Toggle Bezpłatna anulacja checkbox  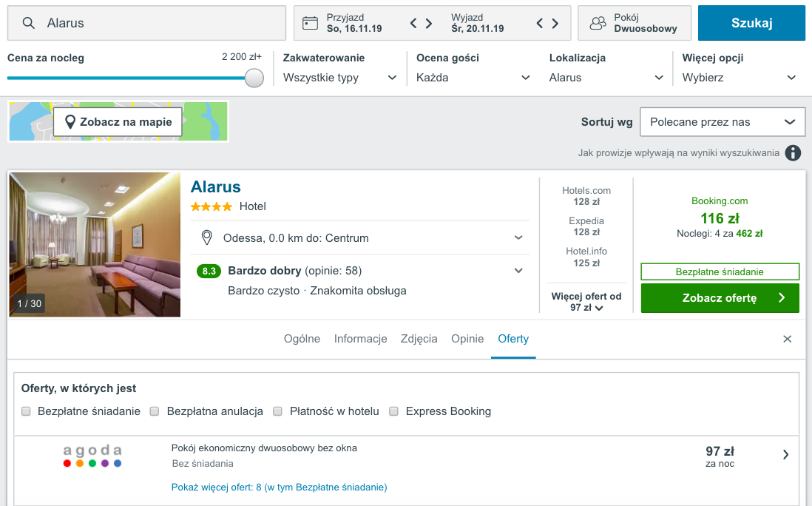(x=155, y=411)
